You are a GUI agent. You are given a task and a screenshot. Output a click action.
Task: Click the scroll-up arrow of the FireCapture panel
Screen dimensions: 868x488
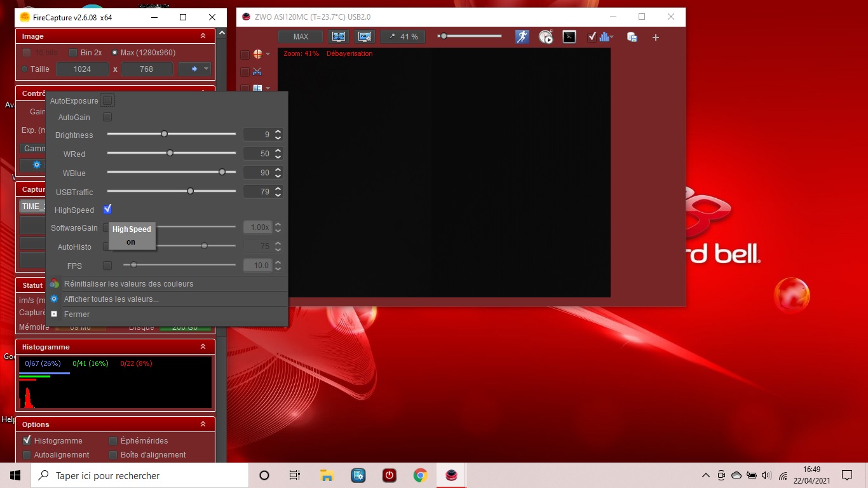[222, 32]
